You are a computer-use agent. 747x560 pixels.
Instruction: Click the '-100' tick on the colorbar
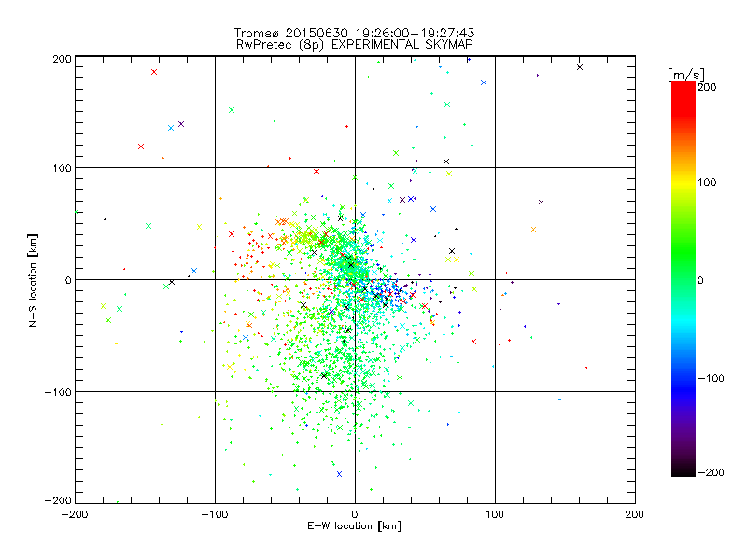[712, 378]
